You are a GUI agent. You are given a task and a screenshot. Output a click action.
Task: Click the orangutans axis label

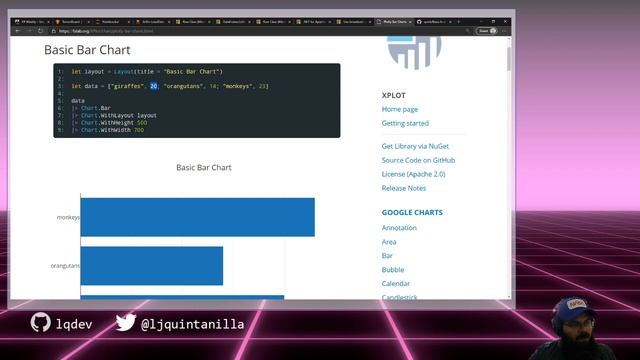[65, 266]
